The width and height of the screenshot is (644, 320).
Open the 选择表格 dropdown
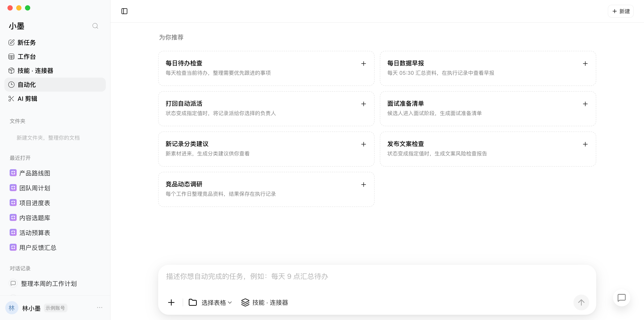pos(210,302)
